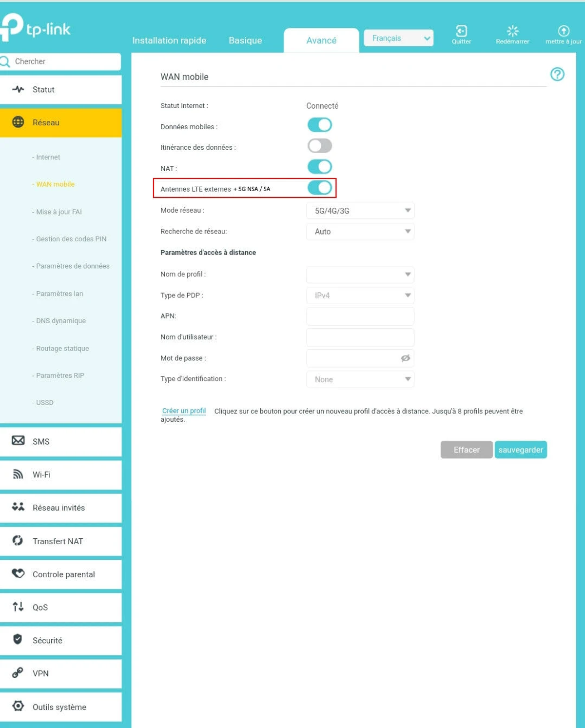Image resolution: width=585 pixels, height=728 pixels.
Task: Click the Redémarrer reboot icon
Action: 512,31
